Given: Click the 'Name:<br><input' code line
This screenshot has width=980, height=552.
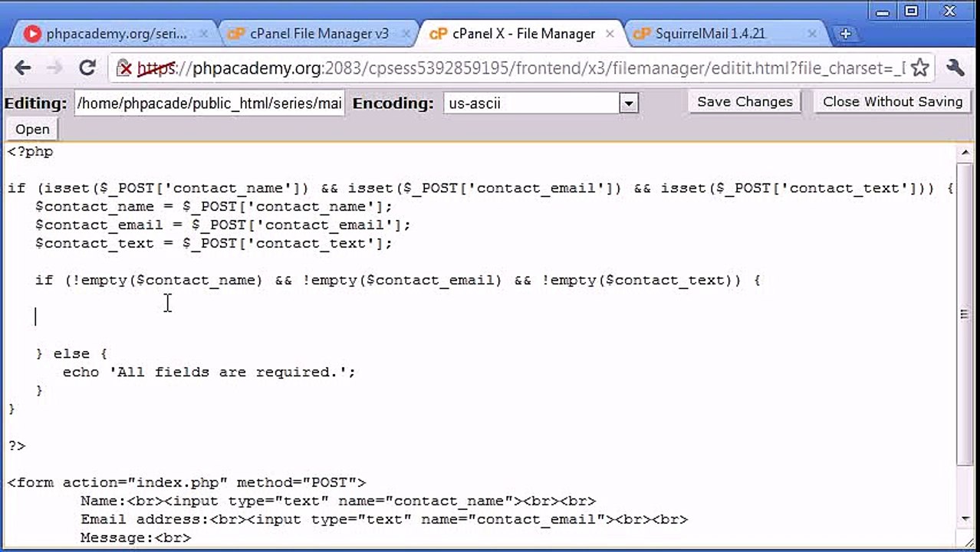Looking at the screenshot, I should click(x=338, y=501).
